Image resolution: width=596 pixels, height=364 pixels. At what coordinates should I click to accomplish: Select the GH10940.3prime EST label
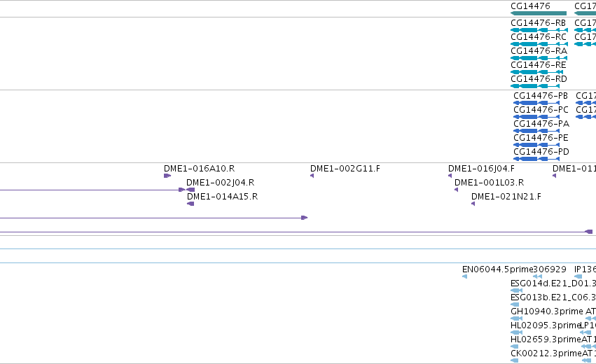click(546, 311)
